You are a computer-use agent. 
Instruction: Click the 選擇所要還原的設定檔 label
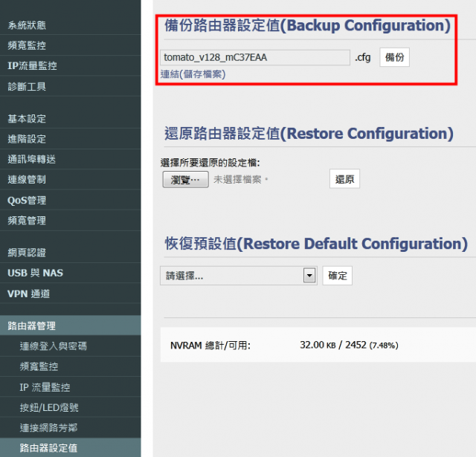pyautogui.click(x=210, y=163)
